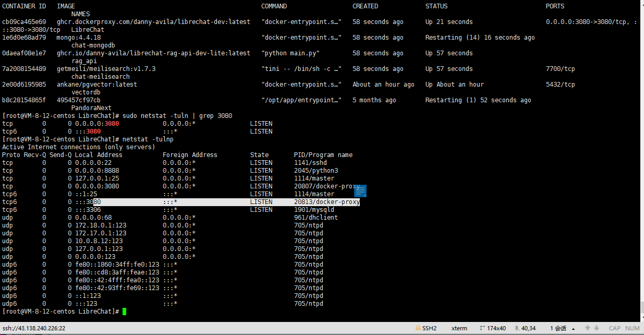Viewport: 644px width, 335px height.
Task: Click the highlighted 20813/docker-proxy entry
Action: coord(327,202)
